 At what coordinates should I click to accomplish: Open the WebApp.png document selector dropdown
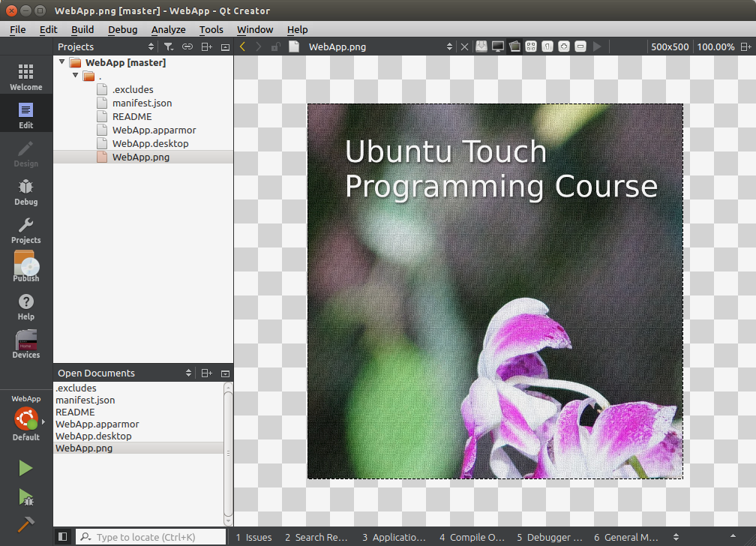449,46
